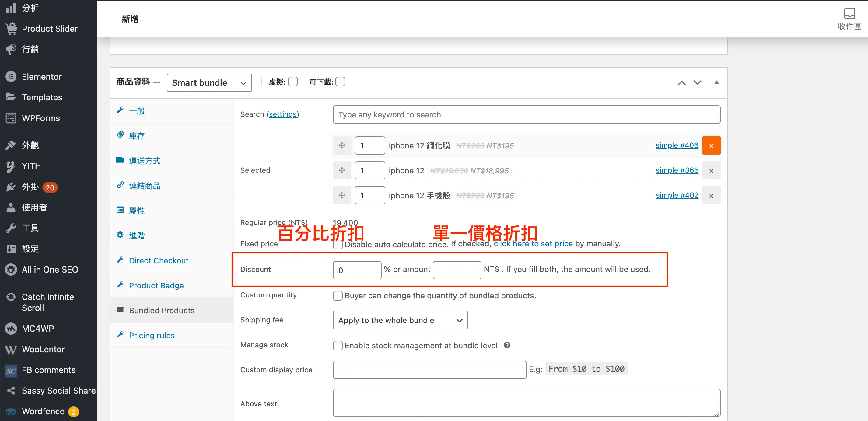Move 商品資料 panel down with arrow

(698, 82)
